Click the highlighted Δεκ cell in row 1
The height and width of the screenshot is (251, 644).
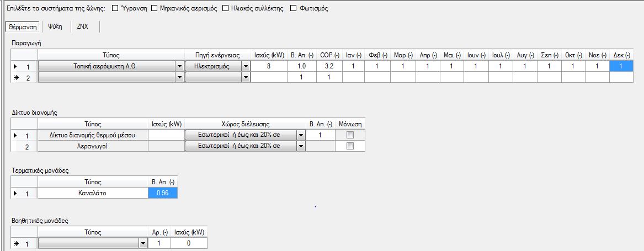point(621,66)
